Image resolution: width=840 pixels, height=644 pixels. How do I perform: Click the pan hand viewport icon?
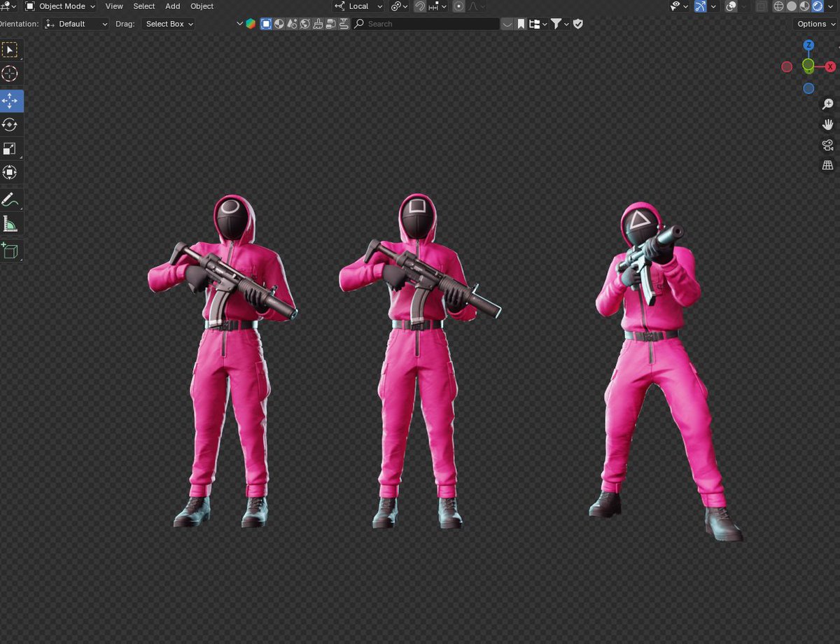click(827, 125)
